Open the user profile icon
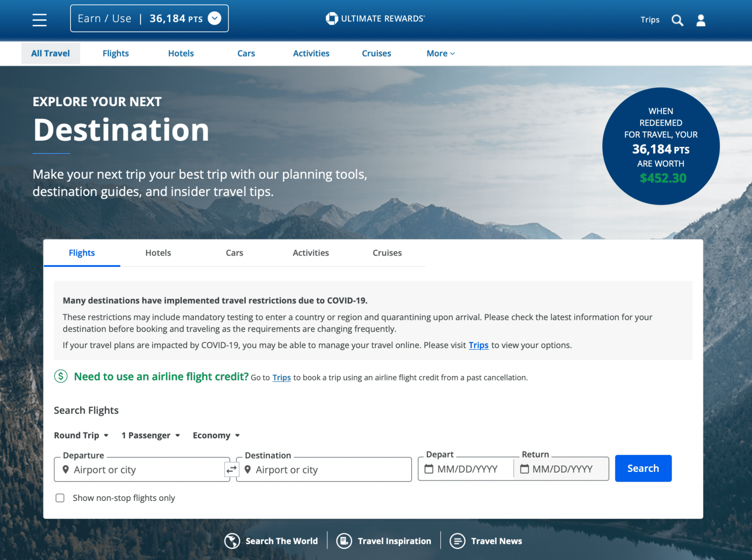Viewport: 752px width, 560px height. click(x=700, y=20)
